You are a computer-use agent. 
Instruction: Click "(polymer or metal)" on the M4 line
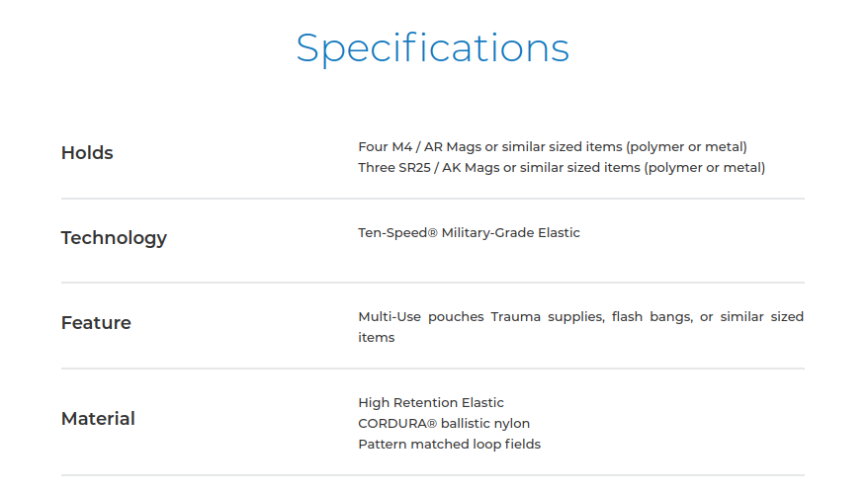(x=686, y=147)
